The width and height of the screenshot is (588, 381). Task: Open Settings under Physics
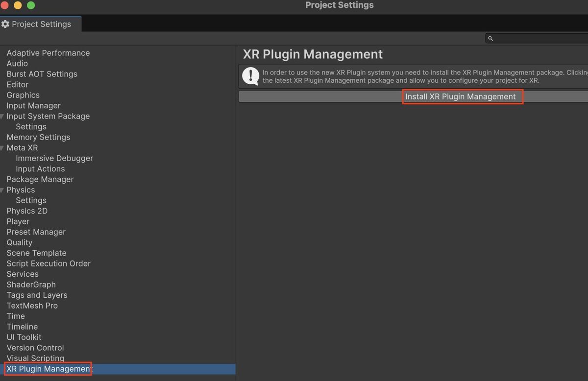click(x=31, y=200)
